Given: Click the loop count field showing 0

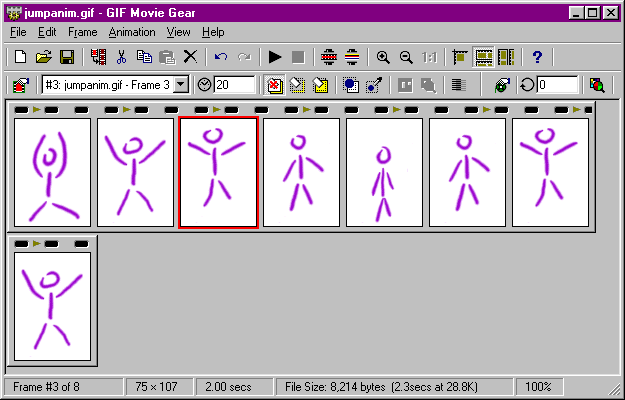Looking at the screenshot, I should coord(556,86).
